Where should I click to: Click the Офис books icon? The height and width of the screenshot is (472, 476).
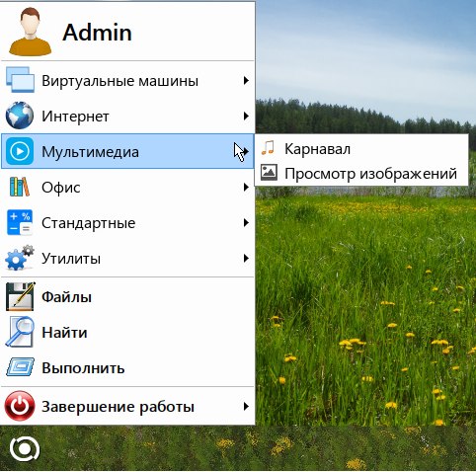pos(20,187)
